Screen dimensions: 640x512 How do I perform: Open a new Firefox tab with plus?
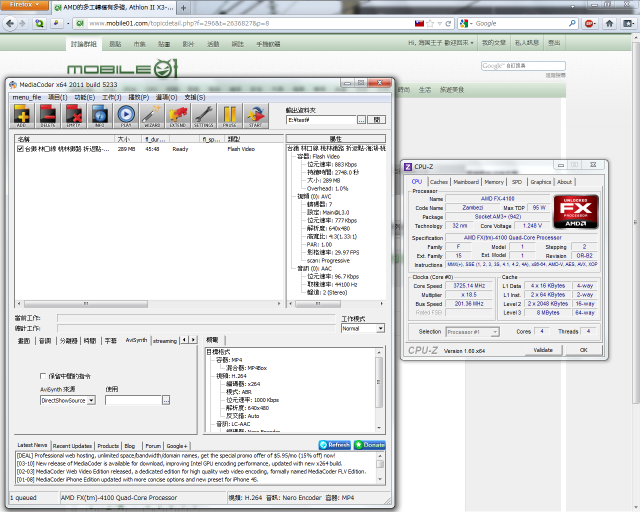184,8
